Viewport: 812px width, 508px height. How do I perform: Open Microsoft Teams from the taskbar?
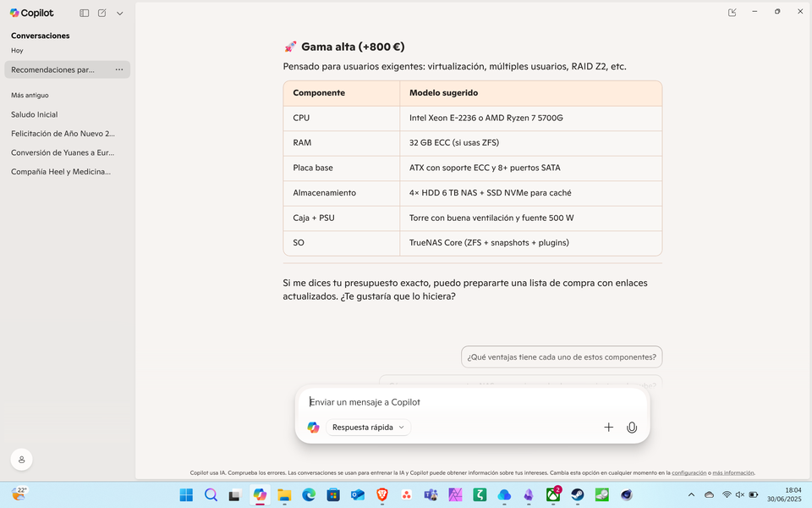pos(431,495)
